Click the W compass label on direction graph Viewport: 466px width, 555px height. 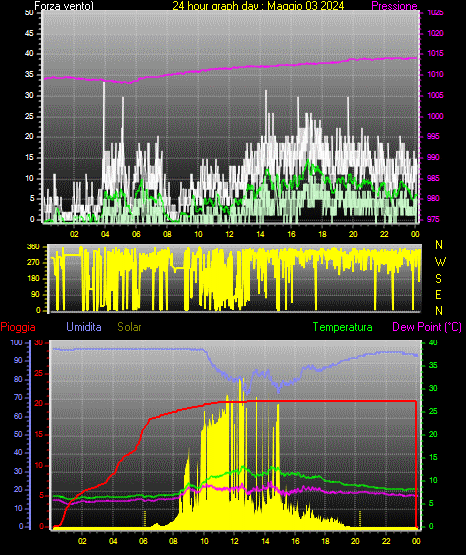click(440, 262)
